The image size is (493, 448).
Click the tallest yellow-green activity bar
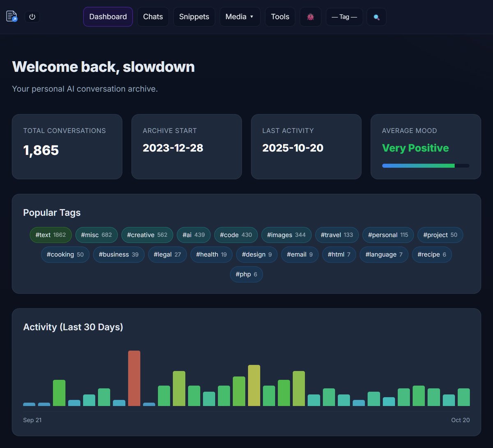(253, 386)
